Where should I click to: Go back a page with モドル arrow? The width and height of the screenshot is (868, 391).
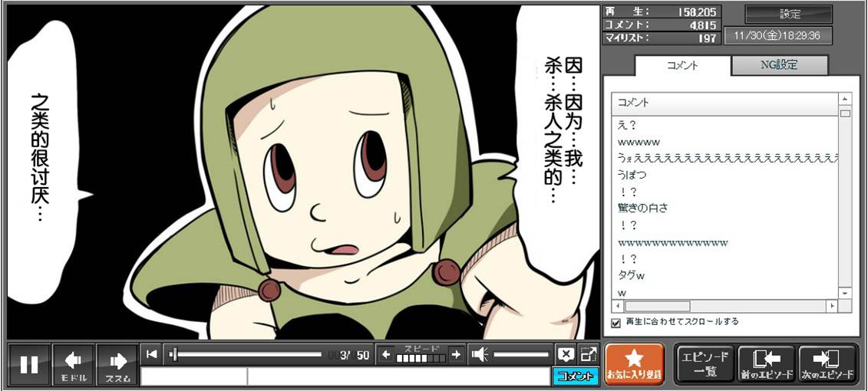(x=74, y=365)
